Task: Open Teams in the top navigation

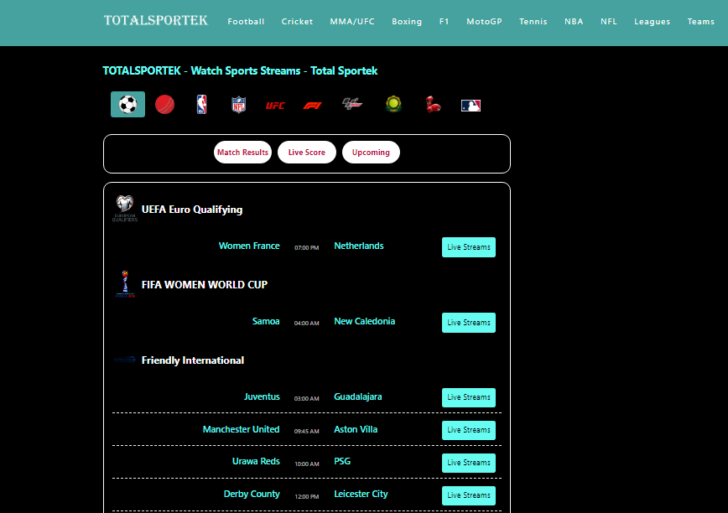Action: 701,21
